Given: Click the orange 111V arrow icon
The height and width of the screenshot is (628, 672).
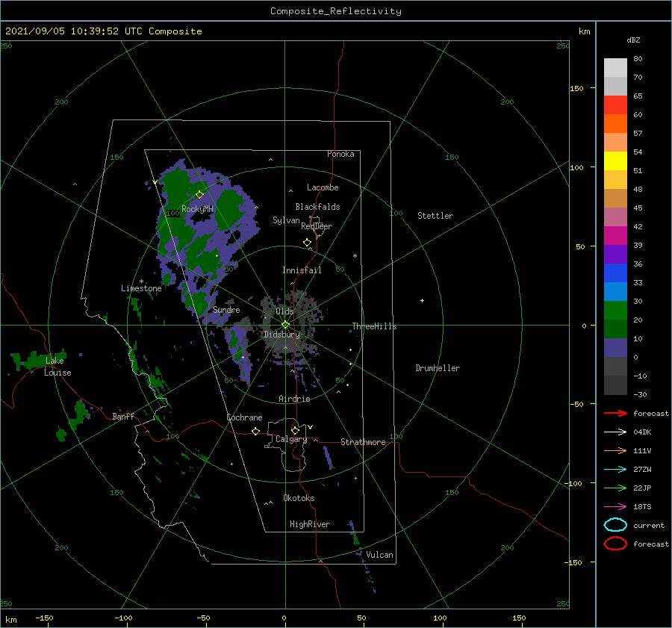Looking at the screenshot, I should [615, 450].
